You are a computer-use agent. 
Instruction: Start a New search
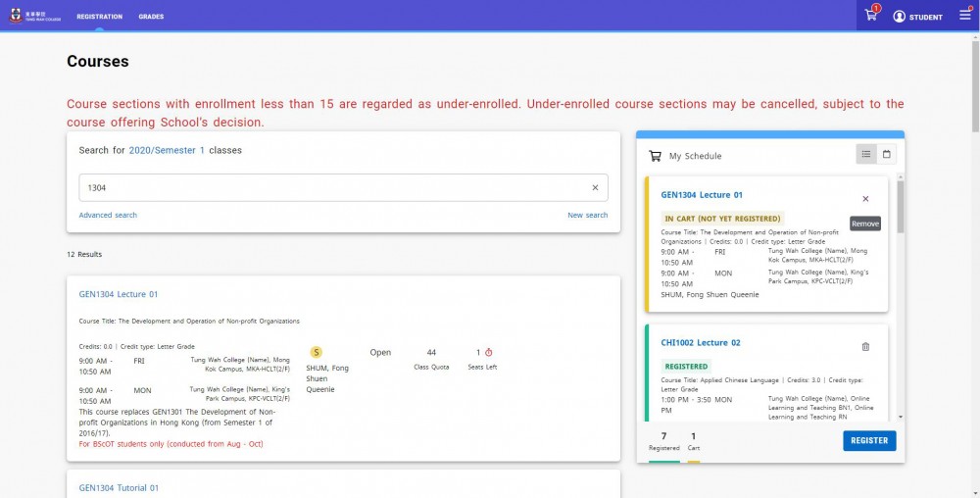click(x=587, y=215)
